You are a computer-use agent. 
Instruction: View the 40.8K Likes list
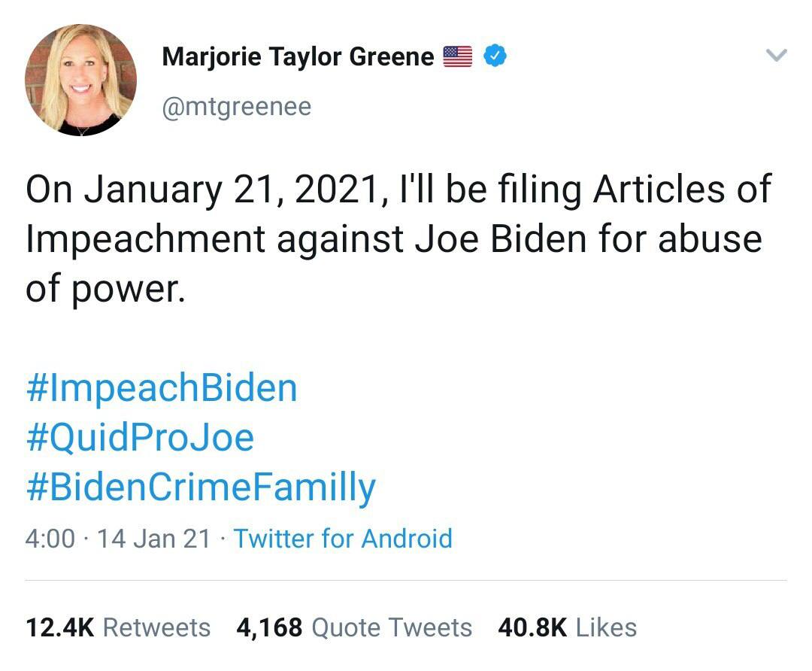coord(567,627)
